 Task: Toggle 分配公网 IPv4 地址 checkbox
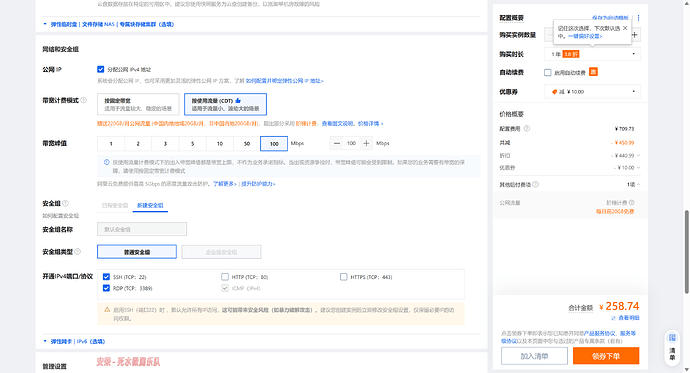point(101,69)
